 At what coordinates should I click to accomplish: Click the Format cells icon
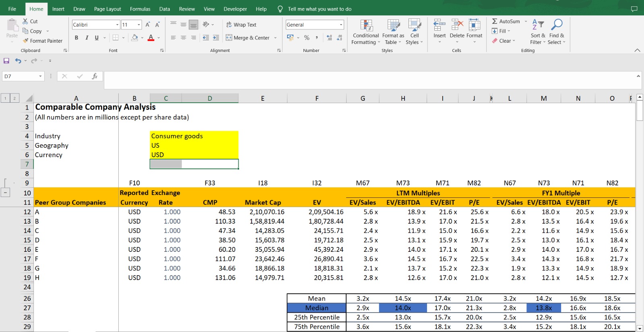coord(474,25)
